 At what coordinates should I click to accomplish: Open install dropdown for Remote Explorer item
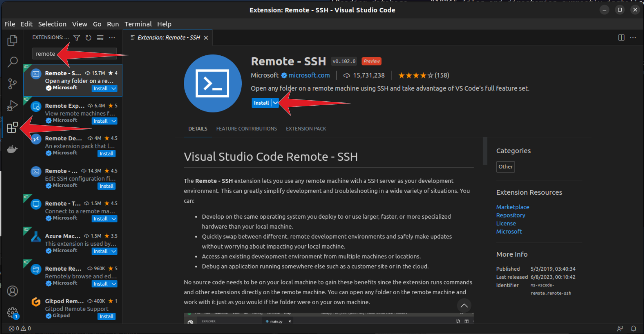(114, 121)
